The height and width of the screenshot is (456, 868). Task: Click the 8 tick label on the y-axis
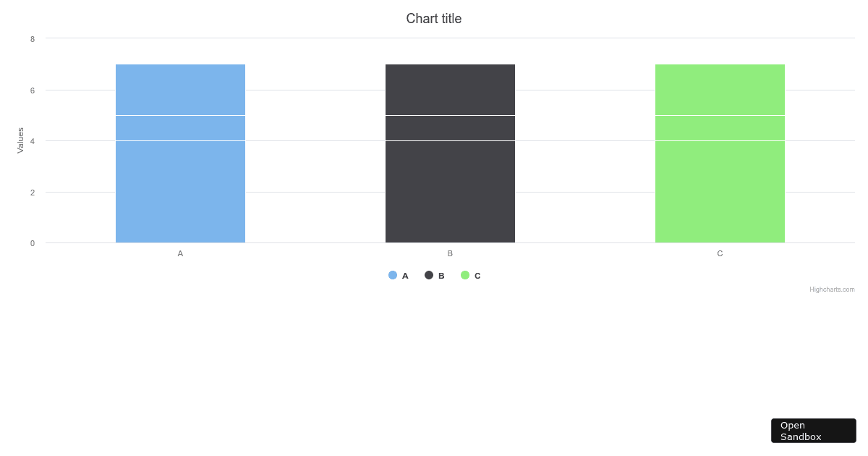(31, 39)
